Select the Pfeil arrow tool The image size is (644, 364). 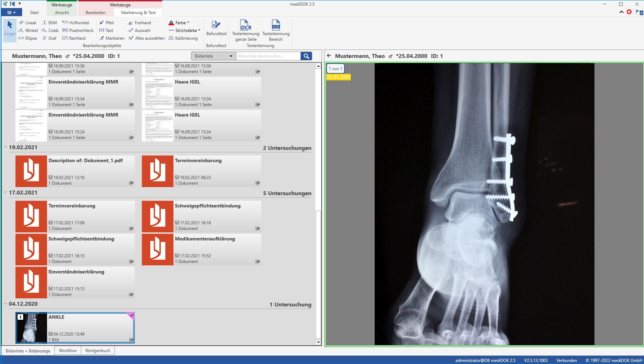click(107, 23)
